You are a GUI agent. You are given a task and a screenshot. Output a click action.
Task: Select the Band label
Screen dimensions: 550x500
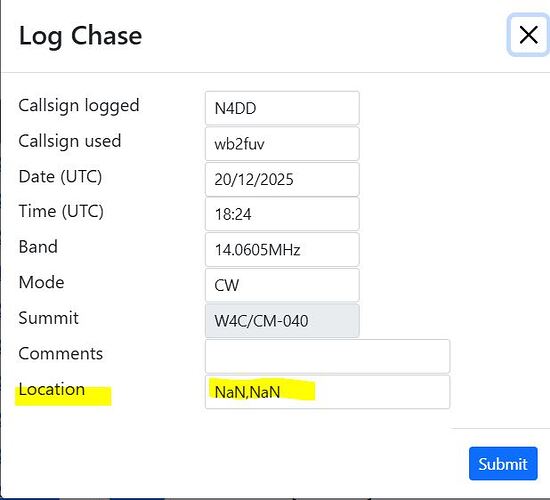(38, 247)
